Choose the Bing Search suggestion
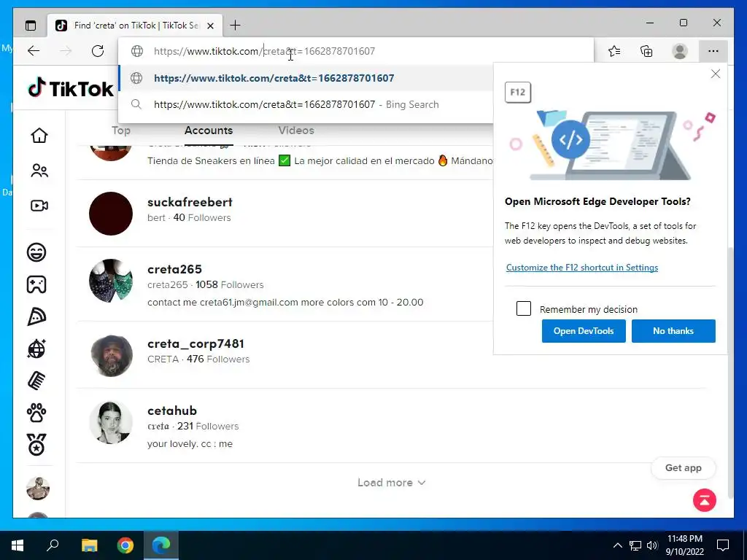747x560 pixels. (306, 104)
